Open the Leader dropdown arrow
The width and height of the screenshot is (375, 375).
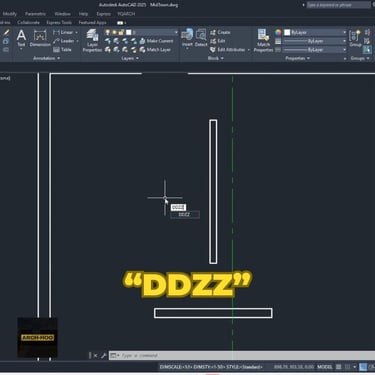77,41
